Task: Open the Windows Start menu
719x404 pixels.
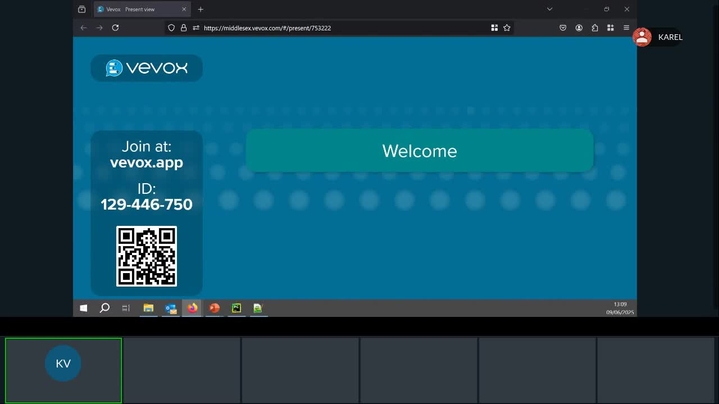Action: click(83, 308)
